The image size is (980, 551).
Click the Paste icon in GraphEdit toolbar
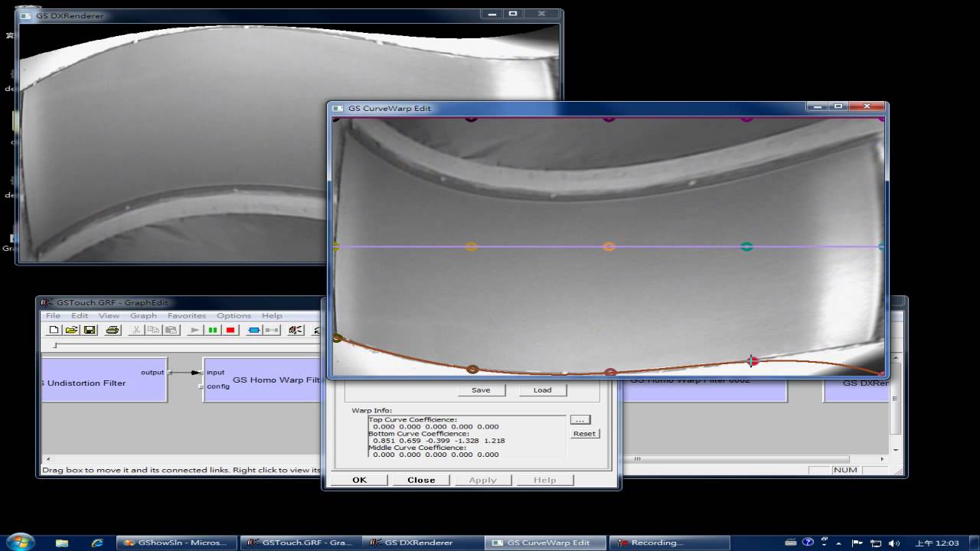(171, 330)
